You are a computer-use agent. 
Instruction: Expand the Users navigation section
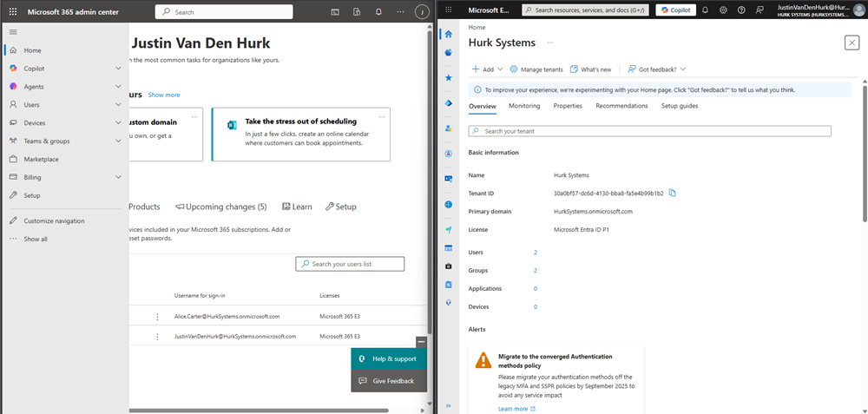[x=118, y=105]
